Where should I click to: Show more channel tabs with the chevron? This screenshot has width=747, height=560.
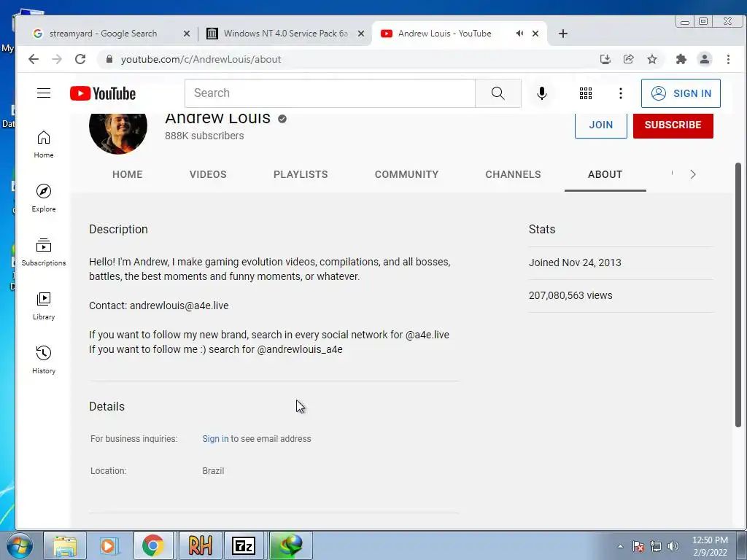click(693, 174)
